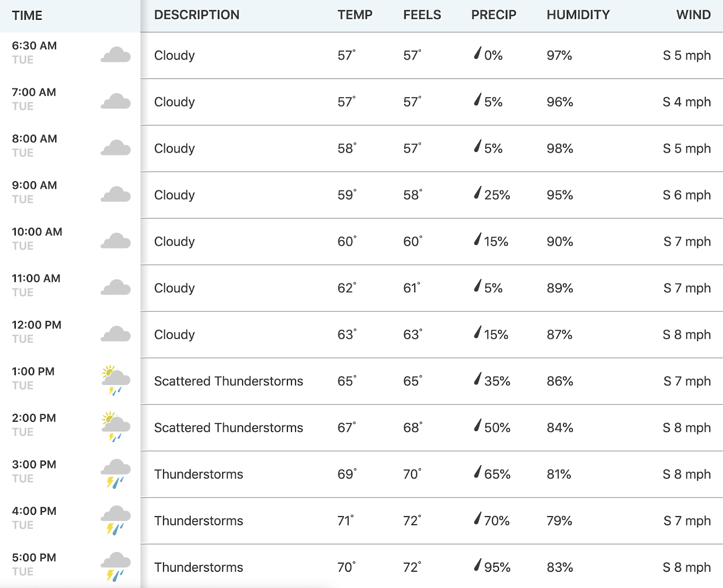The width and height of the screenshot is (723, 588).
Task: Click the sun-and-storm icon at 2:00 PM
Action: (116, 427)
